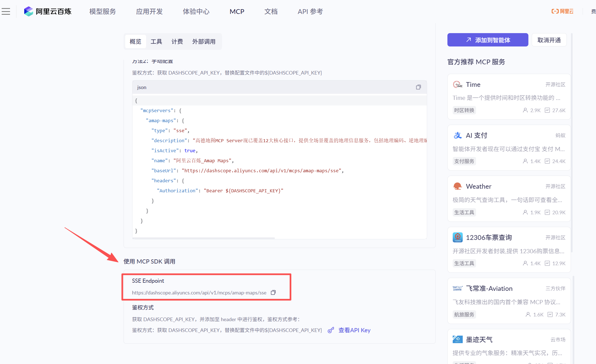The image size is (596, 364).
Task: Click the 取消开通 button
Action: (549, 40)
